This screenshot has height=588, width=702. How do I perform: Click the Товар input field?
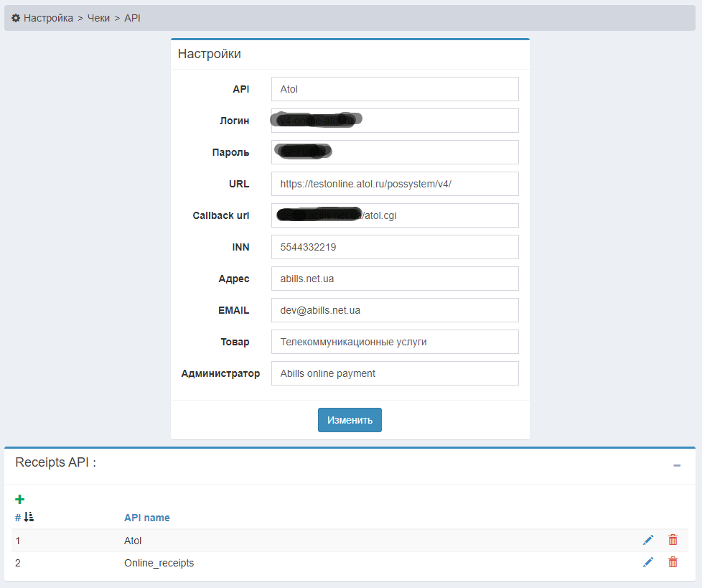pyautogui.click(x=395, y=342)
